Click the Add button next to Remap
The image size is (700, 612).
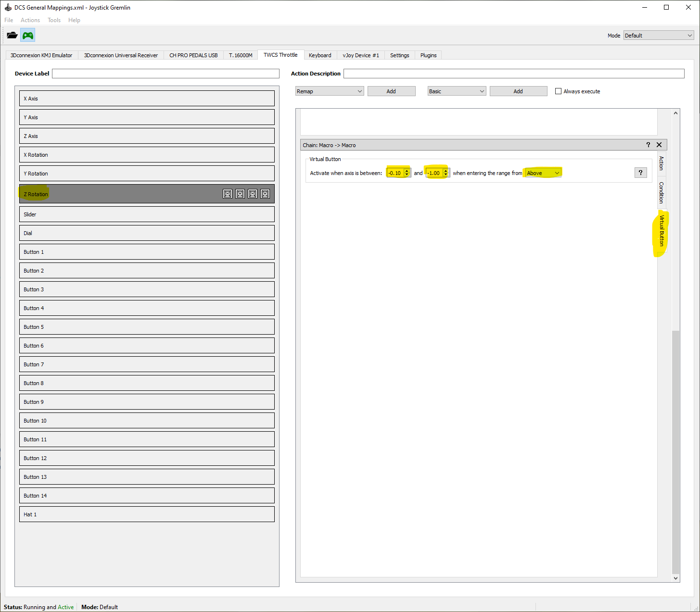[391, 91]
